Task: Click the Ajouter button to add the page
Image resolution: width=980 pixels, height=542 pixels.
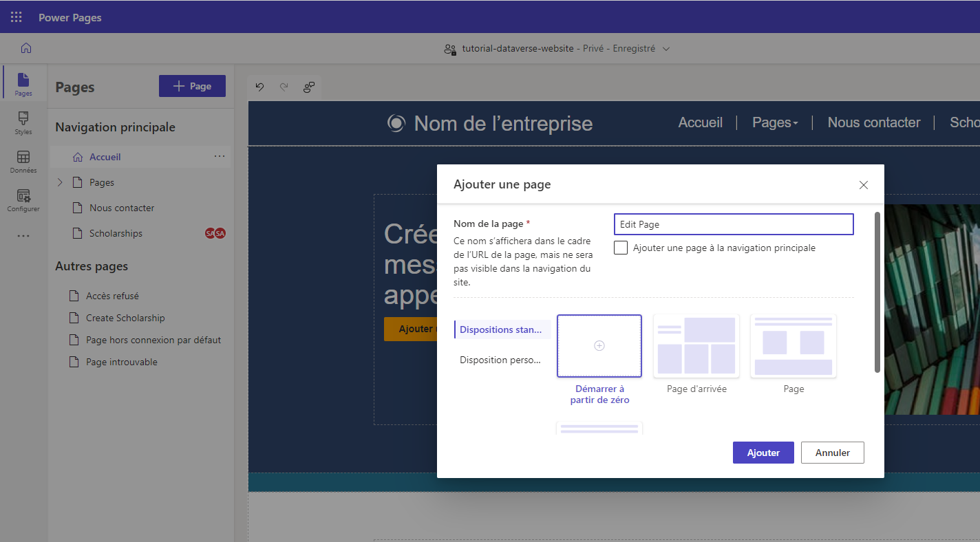Action: (x=763, y=453)
